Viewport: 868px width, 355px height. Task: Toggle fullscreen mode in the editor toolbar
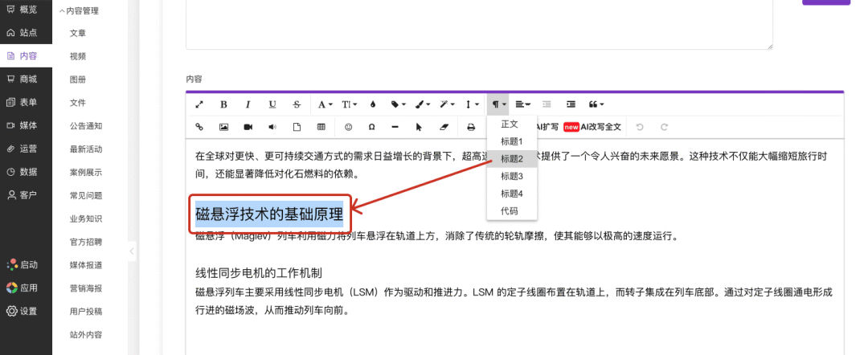click(x=199, y=104)
